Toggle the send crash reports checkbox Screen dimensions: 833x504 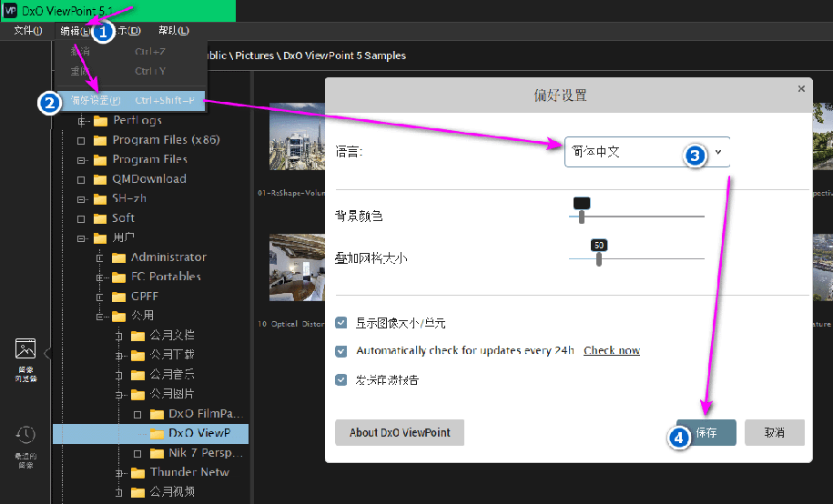pyautogui.click(x=341, y=379)
